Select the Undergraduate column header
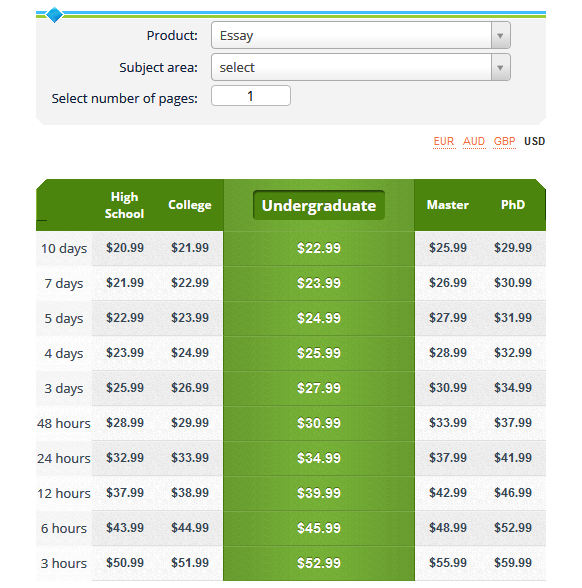The image size is (582, 588). pos(319,206)
